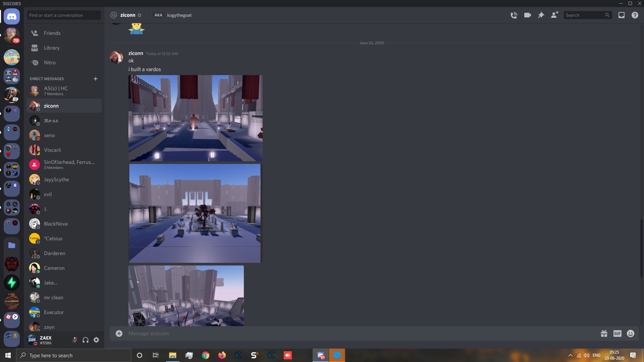Start a video call from header
Screen dimensions: 644x362
click(x=528, y=15)
